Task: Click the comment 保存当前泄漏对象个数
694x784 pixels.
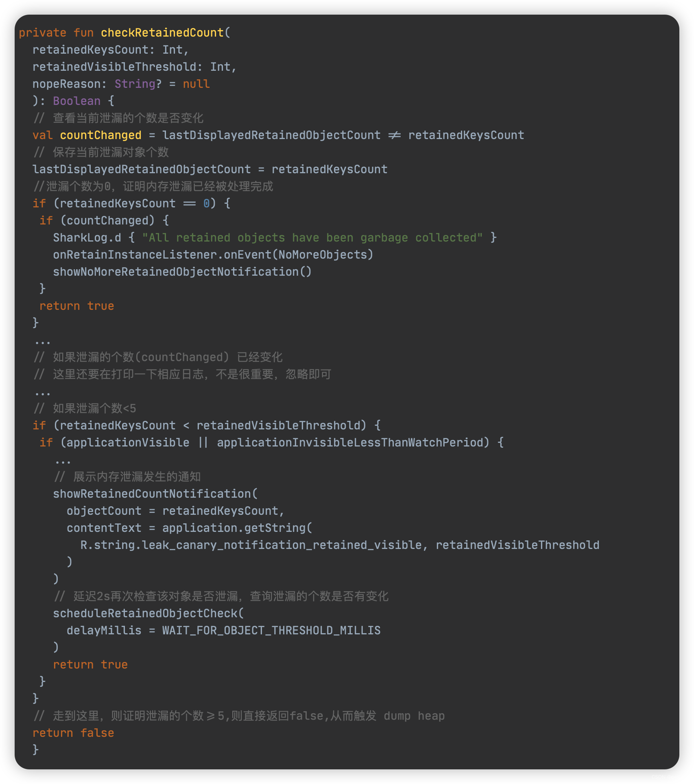Action: (101, 152)
